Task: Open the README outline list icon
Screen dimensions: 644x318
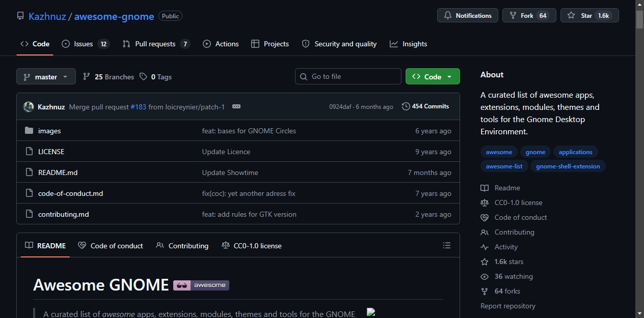Action: (x=447, y=245)
